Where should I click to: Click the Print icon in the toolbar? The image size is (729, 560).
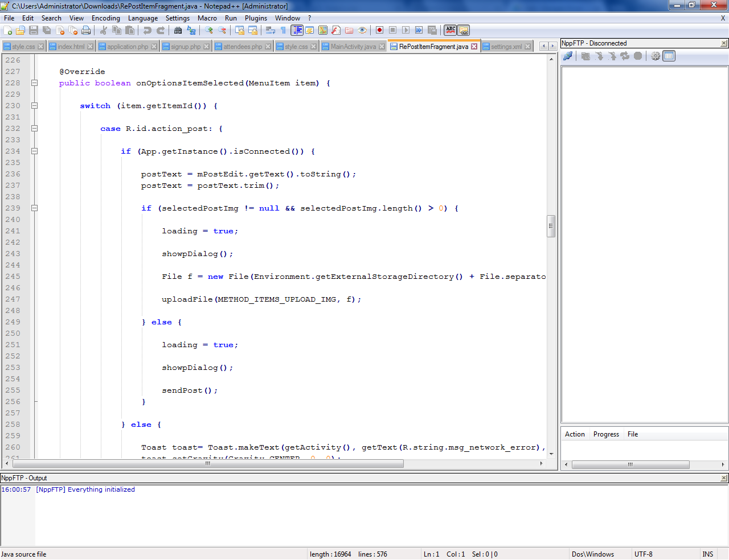tap(86, 31)
